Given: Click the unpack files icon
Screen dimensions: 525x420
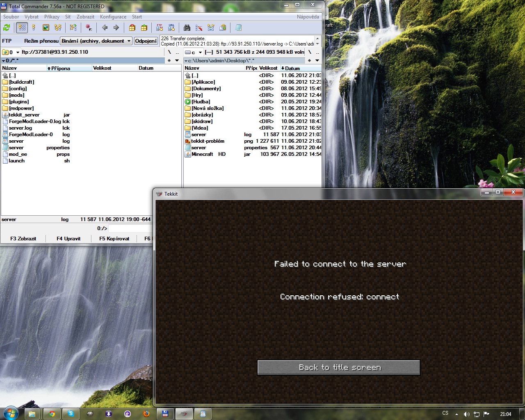Looking at the screenshot, I should pos(144,27).
